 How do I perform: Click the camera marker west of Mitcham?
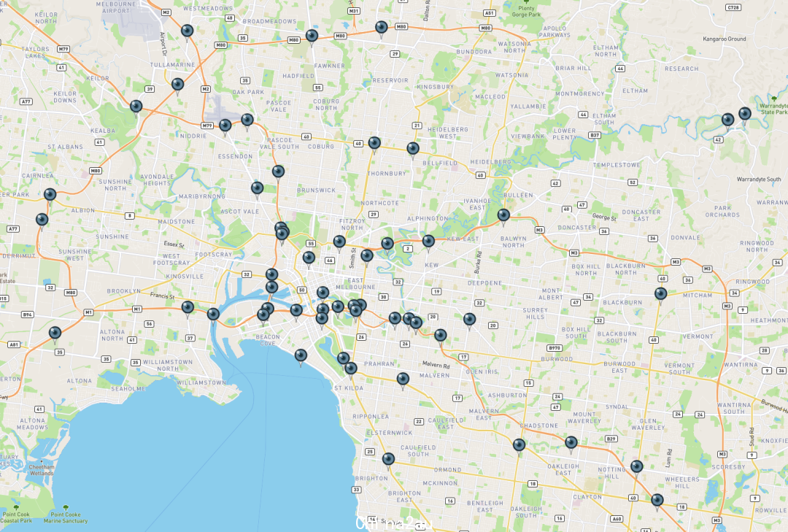point(661,295)
